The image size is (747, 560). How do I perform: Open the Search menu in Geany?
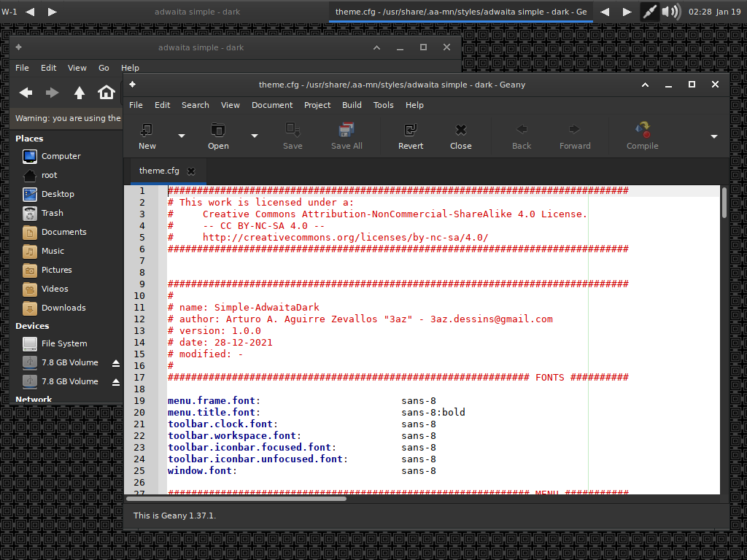click(x=196, y=105)
